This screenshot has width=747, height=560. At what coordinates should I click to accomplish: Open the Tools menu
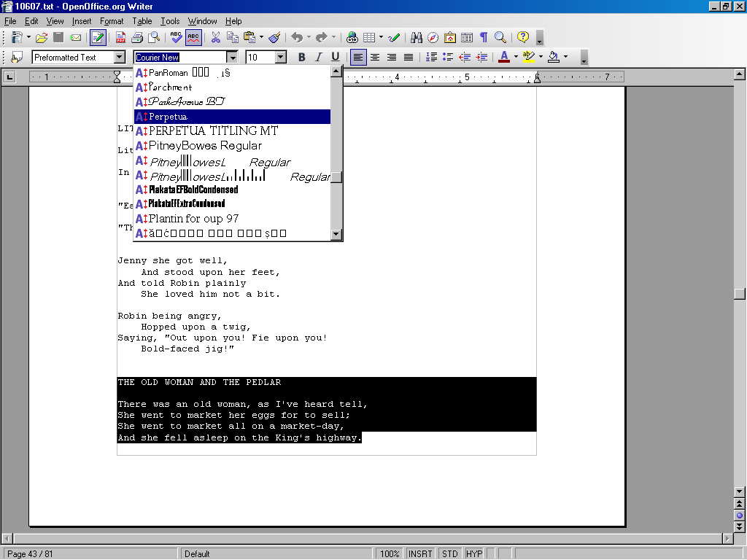[170, 21]
